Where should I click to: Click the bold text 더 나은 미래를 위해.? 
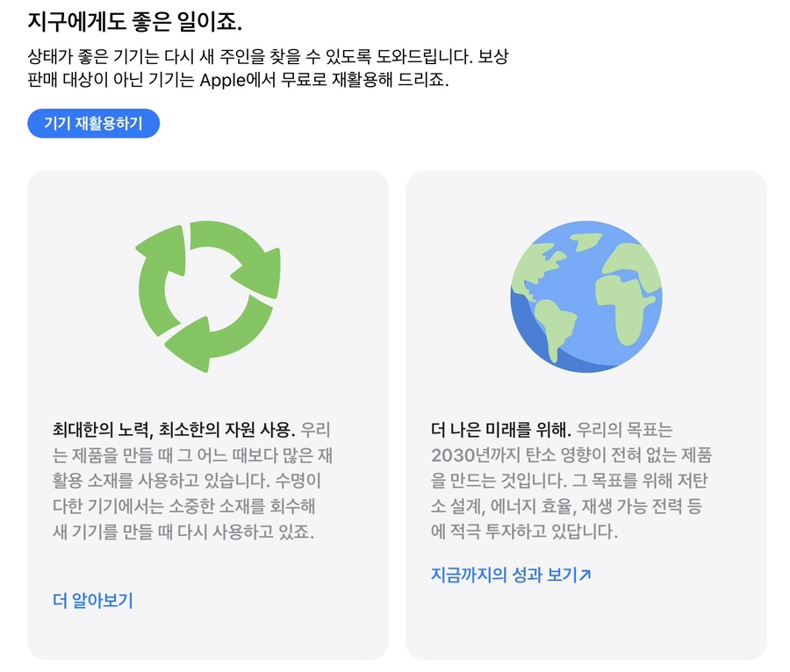(501, 429)
